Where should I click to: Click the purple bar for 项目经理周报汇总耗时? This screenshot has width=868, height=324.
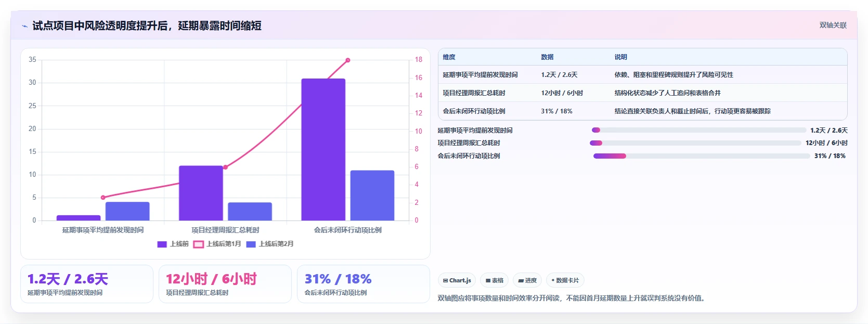point(201,193)
